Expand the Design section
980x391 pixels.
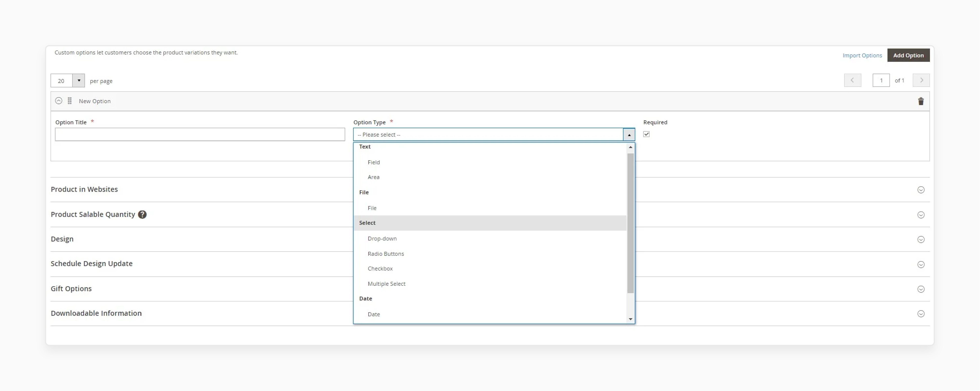point(921,239)
